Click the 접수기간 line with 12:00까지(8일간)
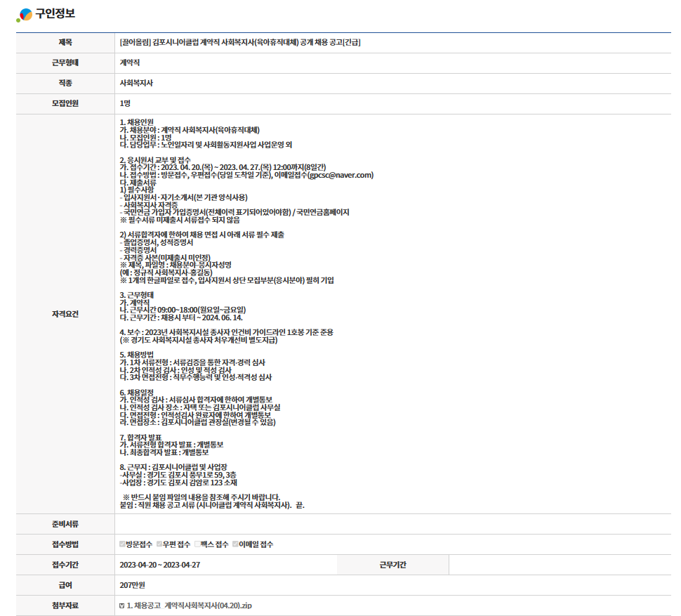Viewport: 681px width, 616px height. 223,167
